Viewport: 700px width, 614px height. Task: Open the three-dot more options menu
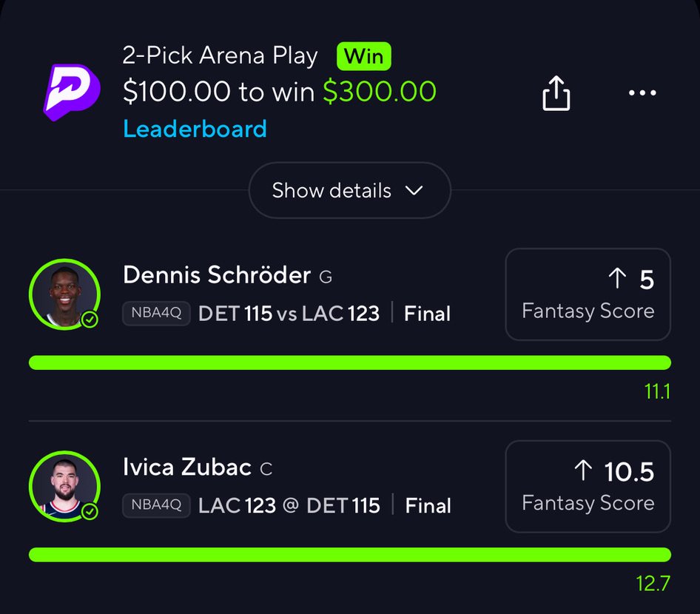click(x=642, y=93)
